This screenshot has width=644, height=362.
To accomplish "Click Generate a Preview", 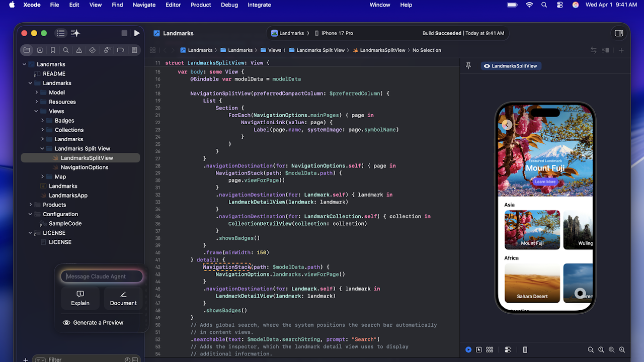I will (93, 323).
